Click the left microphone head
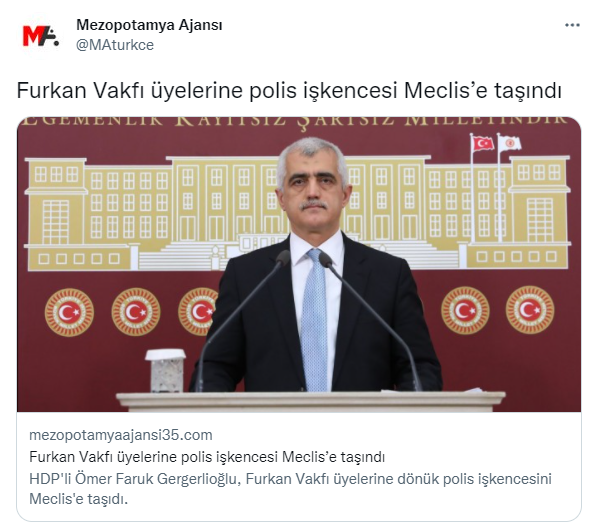This screenshot has height=529, width=597. click(x=283, y=257)
